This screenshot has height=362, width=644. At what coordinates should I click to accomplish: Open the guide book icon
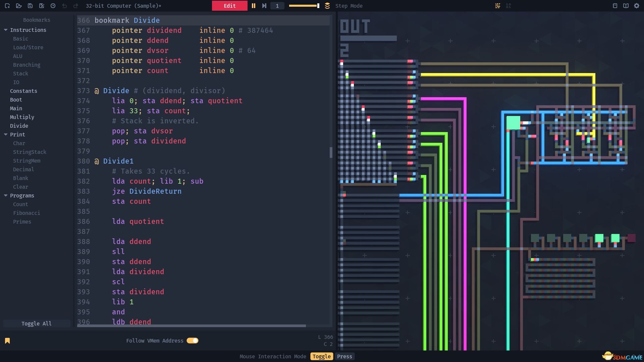(x=626, y=6)
